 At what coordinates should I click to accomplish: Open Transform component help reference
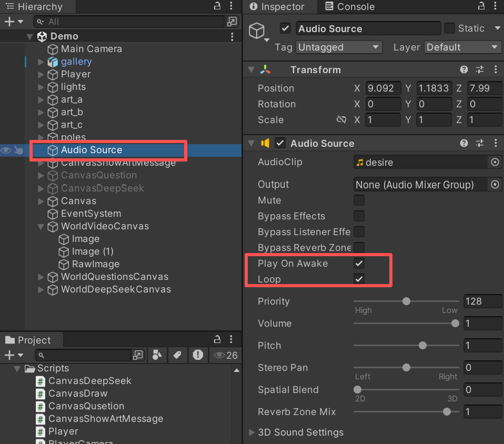[x=463, y=69]
